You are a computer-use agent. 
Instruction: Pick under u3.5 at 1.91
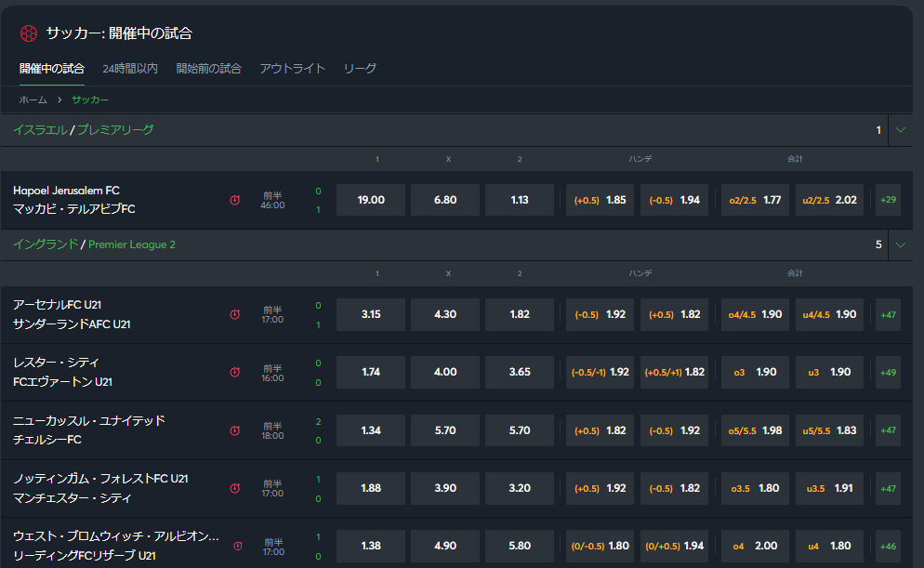tap(829, 488)
